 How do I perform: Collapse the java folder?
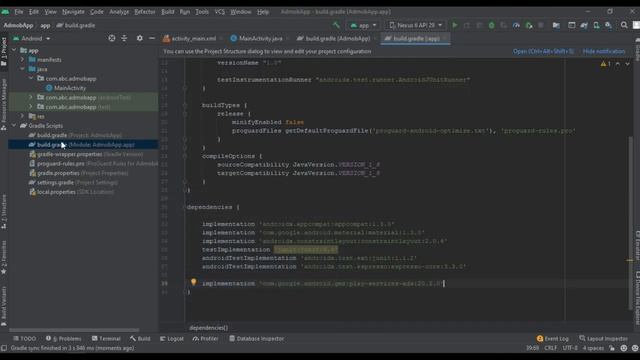click(22, 69)
